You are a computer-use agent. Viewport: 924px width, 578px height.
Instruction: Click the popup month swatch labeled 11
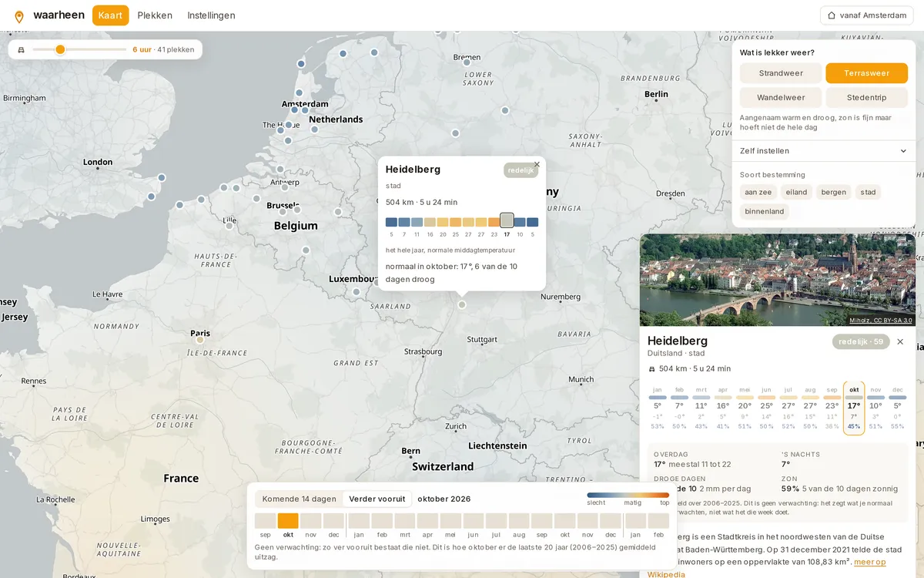(x=417, y=222)
